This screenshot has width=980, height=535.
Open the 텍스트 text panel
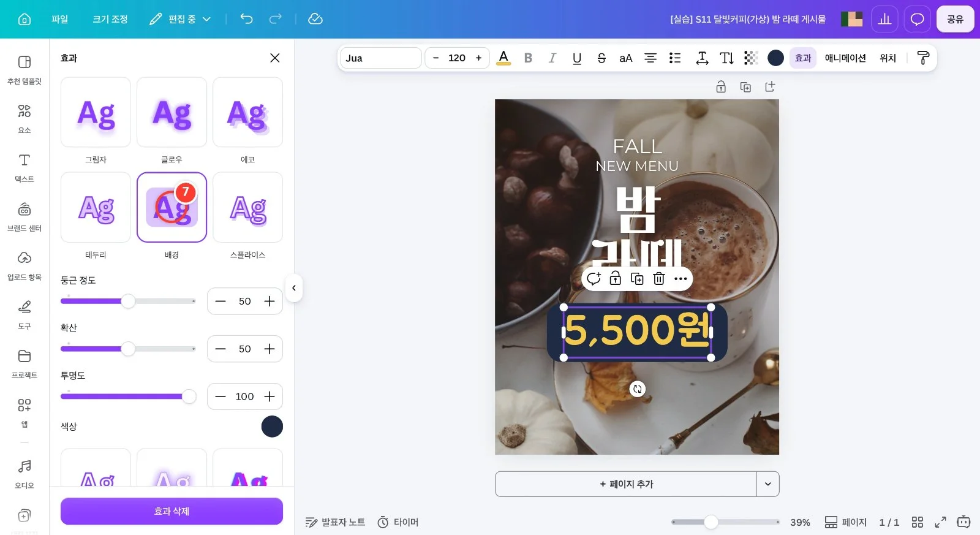coord(24,167)
